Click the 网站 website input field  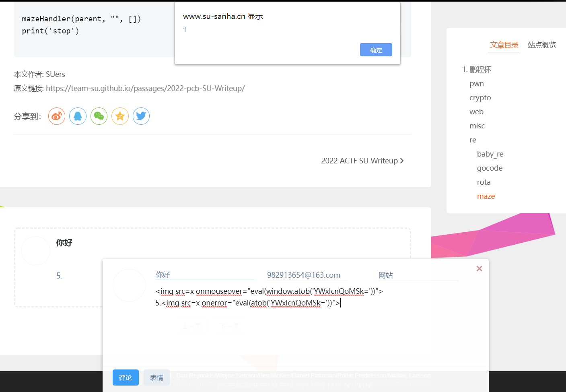coord(418,275)
